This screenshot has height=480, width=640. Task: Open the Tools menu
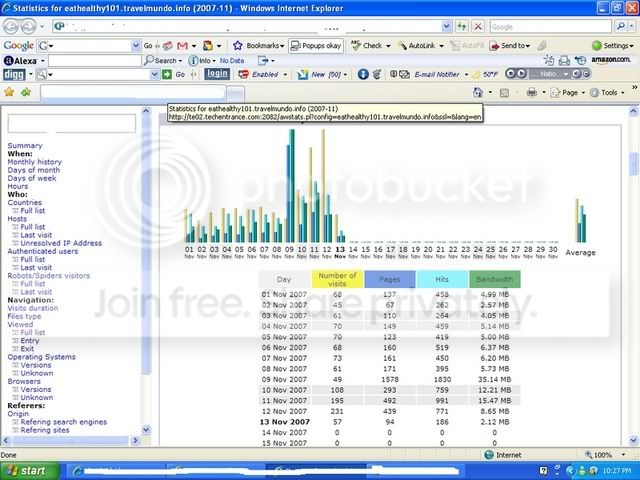tap(605, 93)
